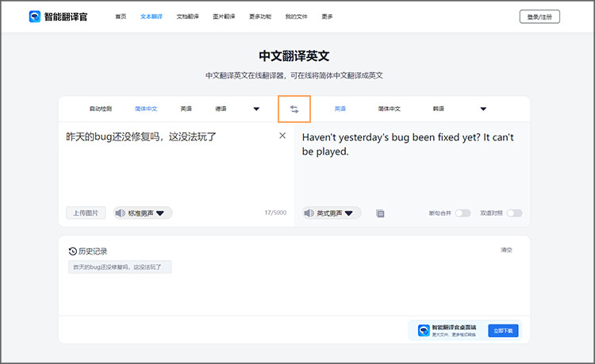The width and height of the screenshot is (595, 364).
Task: Open the 标准男声 voice dropdown
Action: click(x=159, y=213)
